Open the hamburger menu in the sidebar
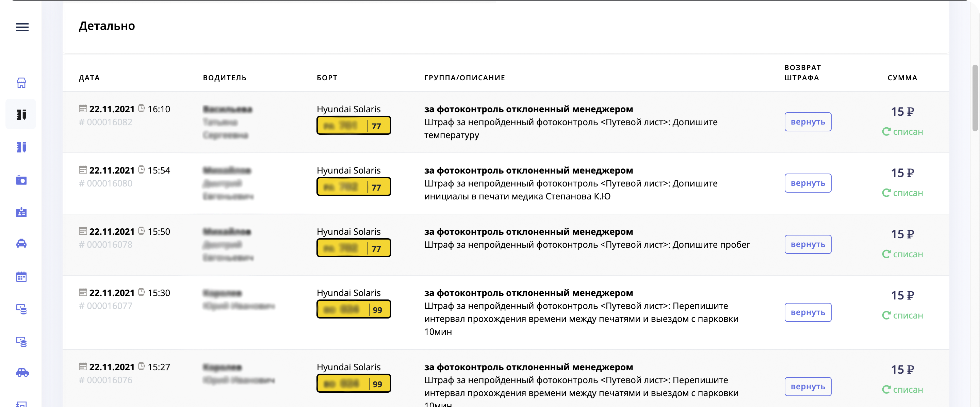 click(x=22, y=27)
